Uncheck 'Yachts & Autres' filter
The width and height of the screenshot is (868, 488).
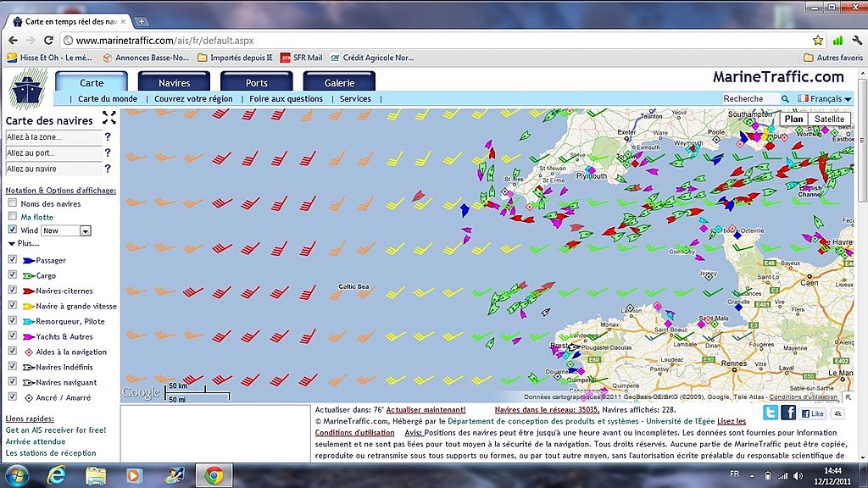[x=12, y=335]
